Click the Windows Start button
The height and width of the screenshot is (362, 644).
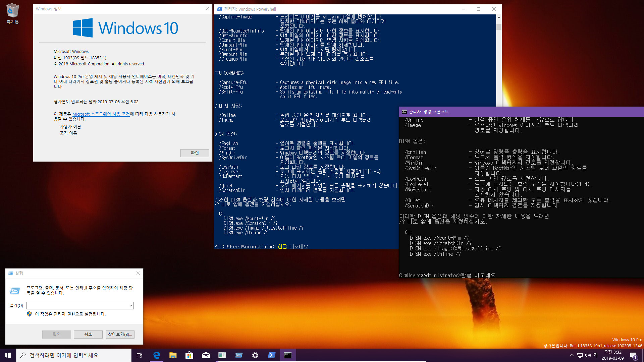click(x=8, y=355)
